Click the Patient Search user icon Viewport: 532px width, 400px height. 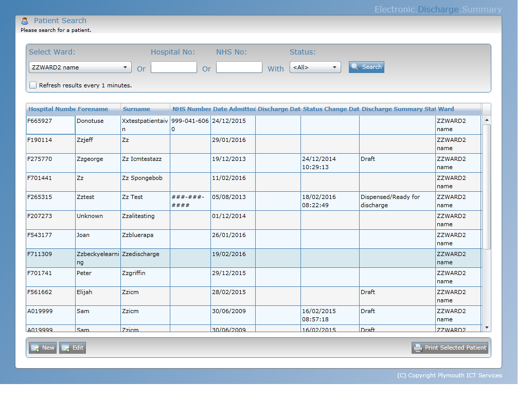25,21
